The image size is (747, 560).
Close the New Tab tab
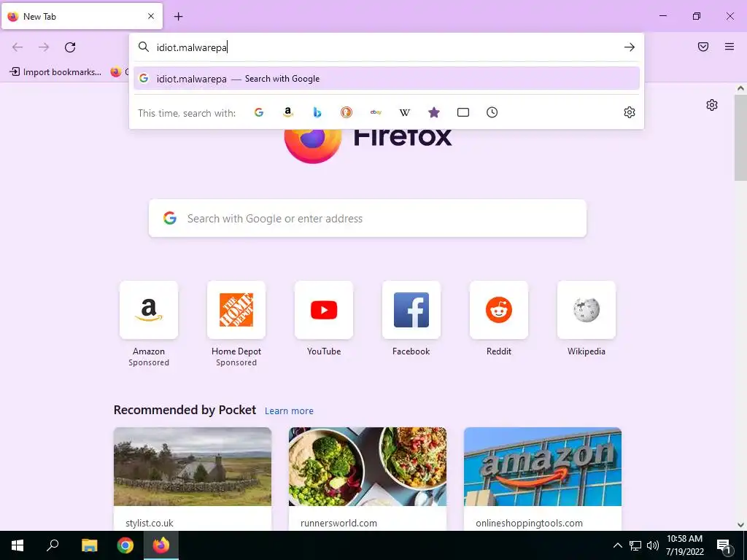pos(151,16)
